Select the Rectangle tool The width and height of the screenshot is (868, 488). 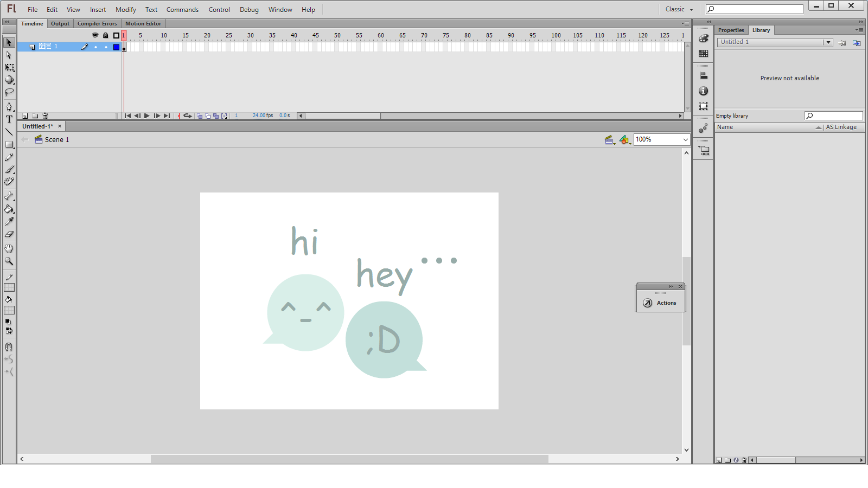(x=9, y=145)
